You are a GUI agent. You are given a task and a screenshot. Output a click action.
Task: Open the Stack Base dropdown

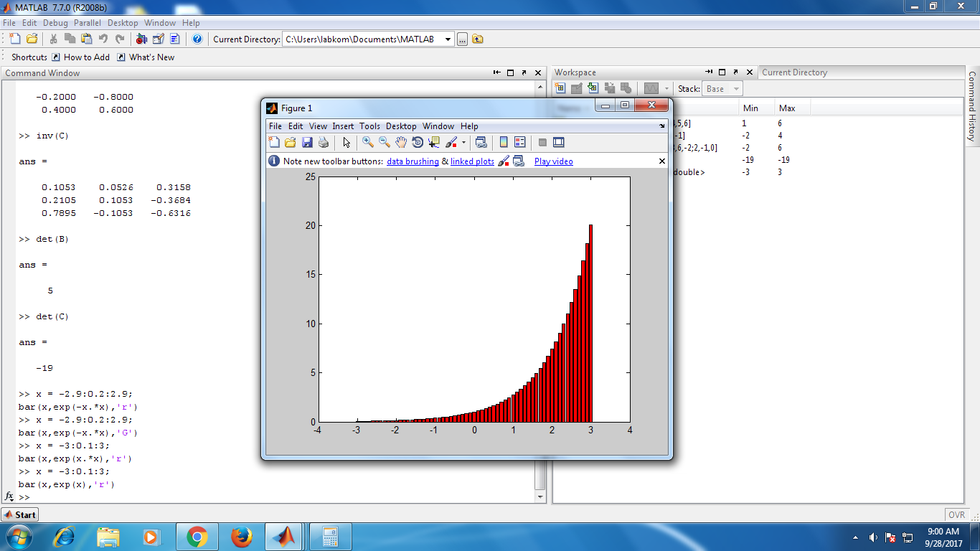[722, 89]
